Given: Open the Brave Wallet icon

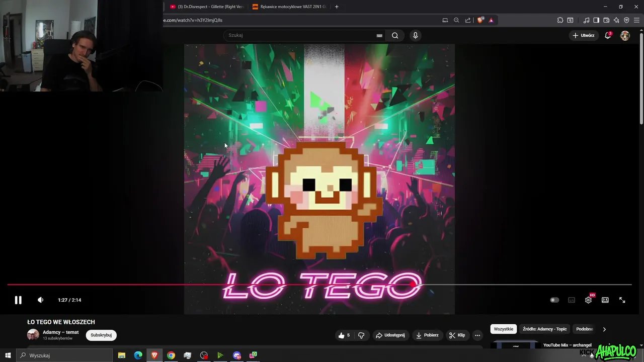Looking at the screenshot, I should 606,20.
